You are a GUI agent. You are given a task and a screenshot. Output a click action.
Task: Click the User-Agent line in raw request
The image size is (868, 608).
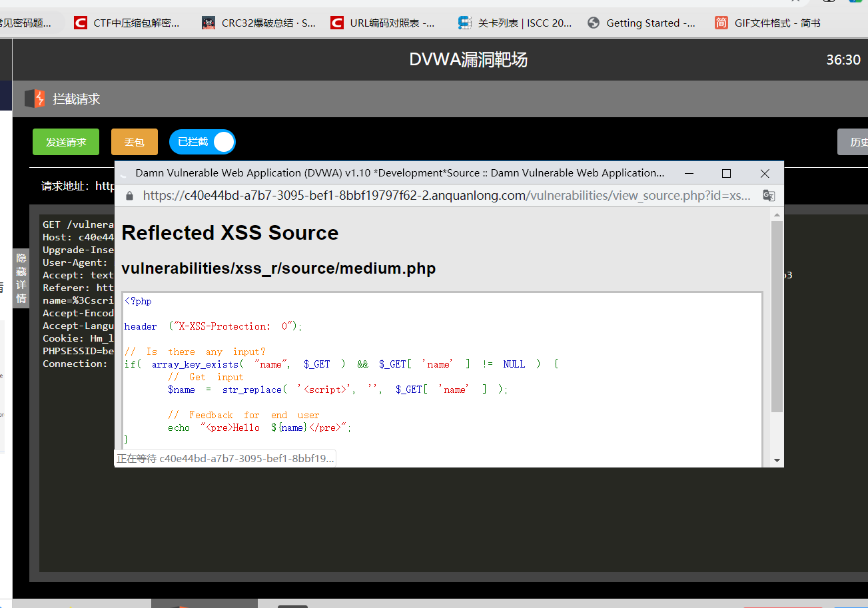pyautogui.click(x=75, y=262)
